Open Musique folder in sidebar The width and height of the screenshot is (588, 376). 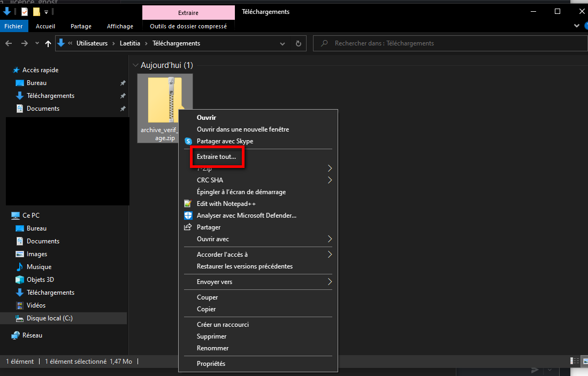(x=39, y=267)
